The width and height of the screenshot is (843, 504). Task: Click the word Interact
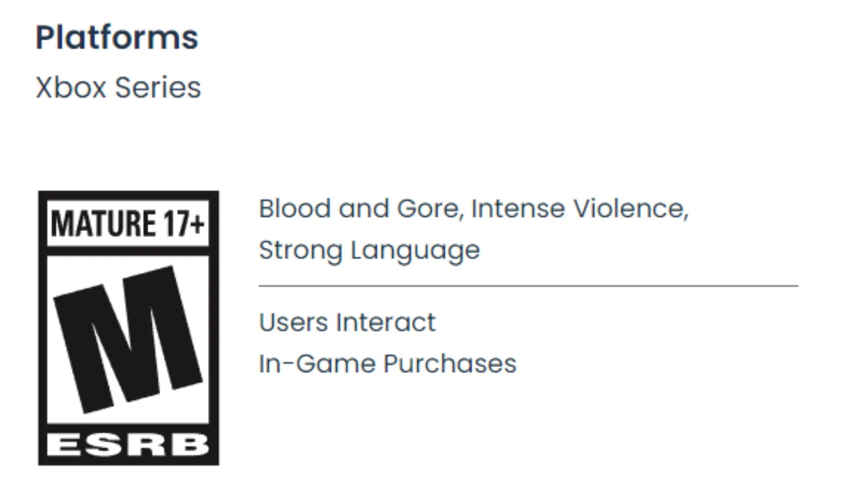[x=385, y=322]
